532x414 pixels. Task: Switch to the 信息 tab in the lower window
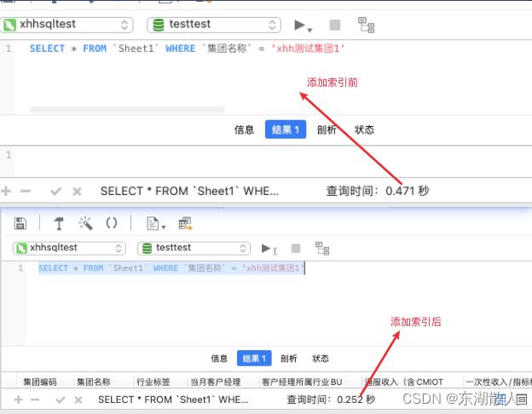[219, 359]
